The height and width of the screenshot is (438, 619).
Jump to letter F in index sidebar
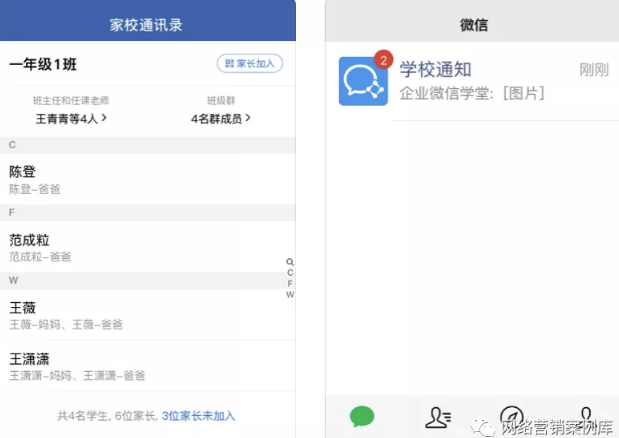tap(290, 284)
